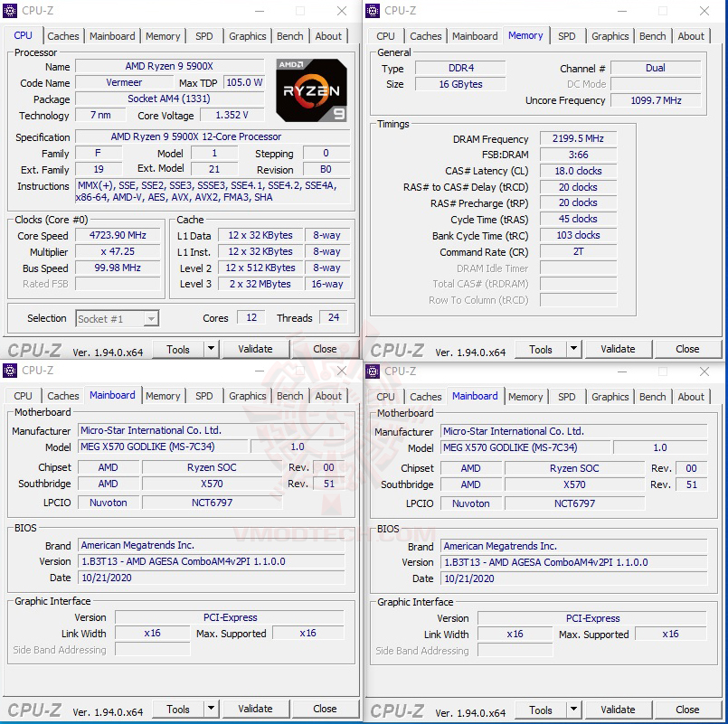Expand Tools dropdown arrow in top-left CPU window
This screenshot has height=724, width=728.
click(x=211, y=349)
